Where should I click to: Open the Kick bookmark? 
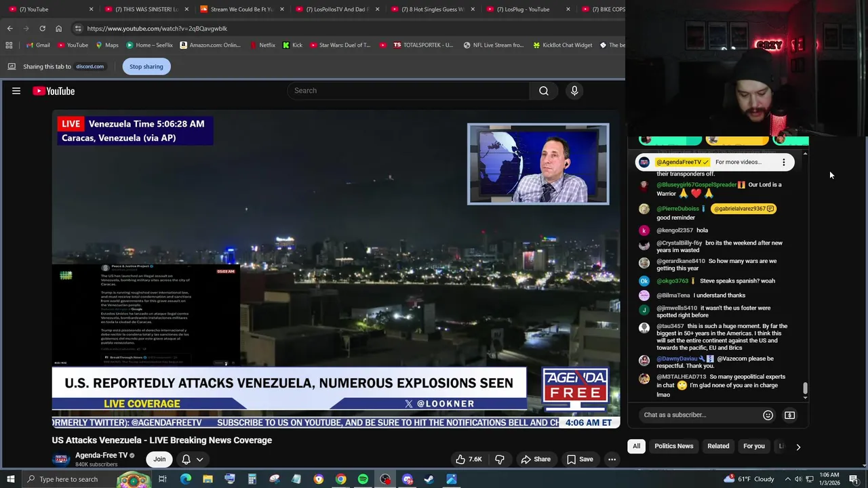[x=292, y=45]
